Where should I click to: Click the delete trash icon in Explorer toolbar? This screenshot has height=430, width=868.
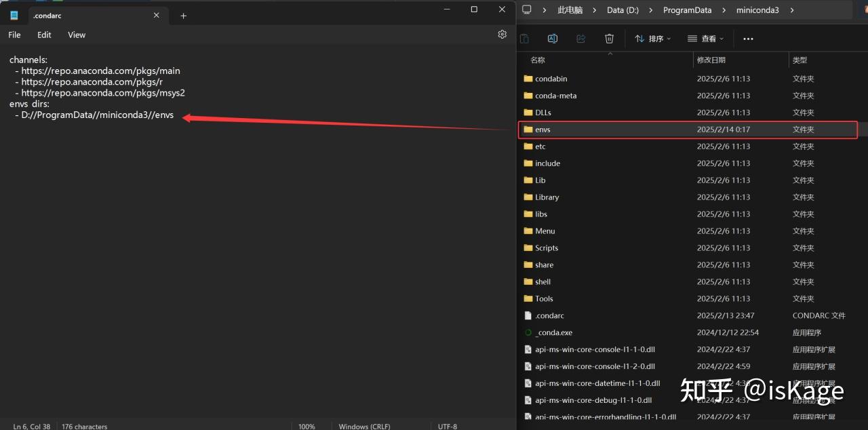point(609,39)
